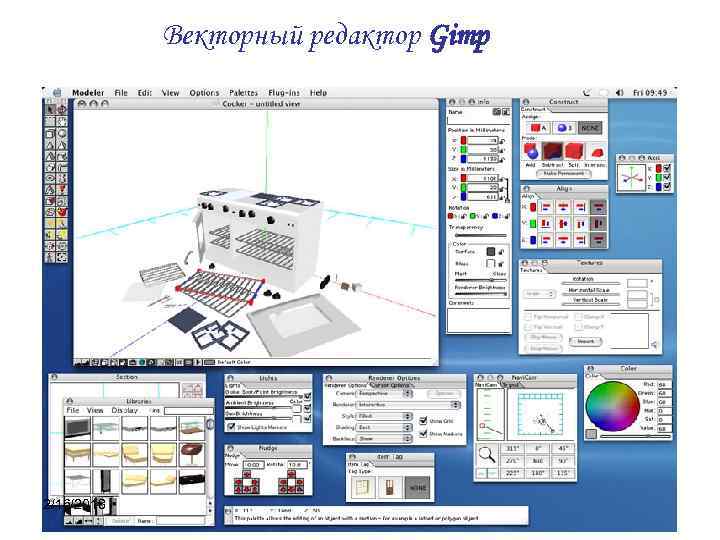Image resolution: width=720 pixels, height=540 pixels.
Task: Click the 180° view button in NaviCam
Action: tap(537, 473)
